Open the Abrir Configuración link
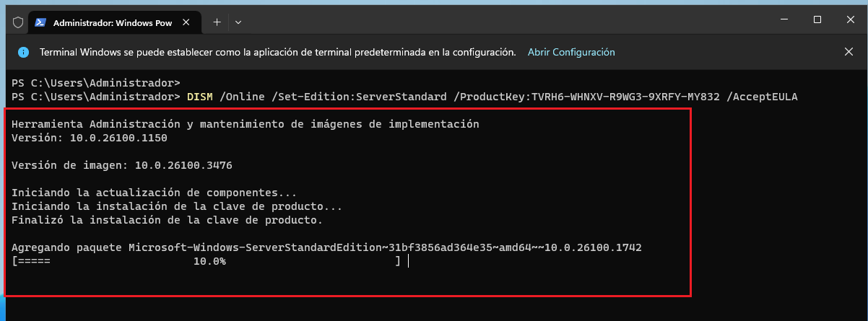The image size is (868, 321). click(571, 52)
